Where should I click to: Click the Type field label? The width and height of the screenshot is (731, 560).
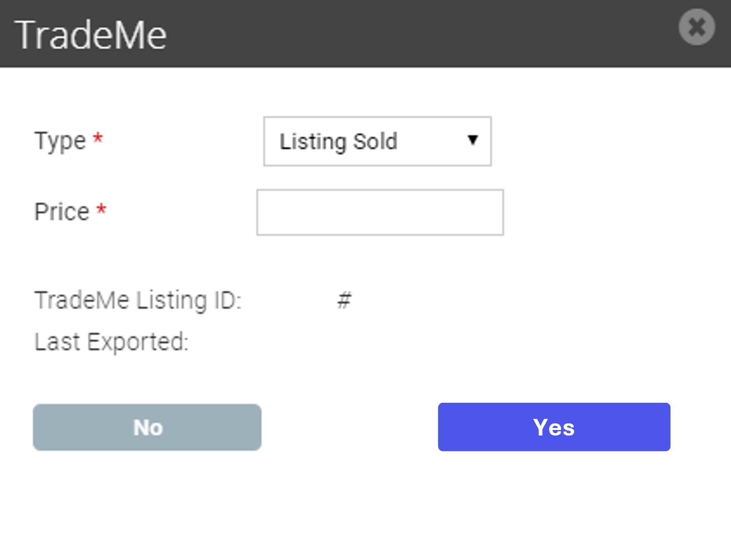60,141
